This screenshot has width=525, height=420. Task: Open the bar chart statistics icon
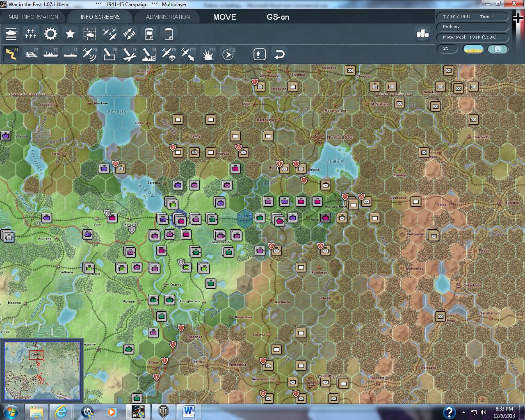(x=422, y=33)
